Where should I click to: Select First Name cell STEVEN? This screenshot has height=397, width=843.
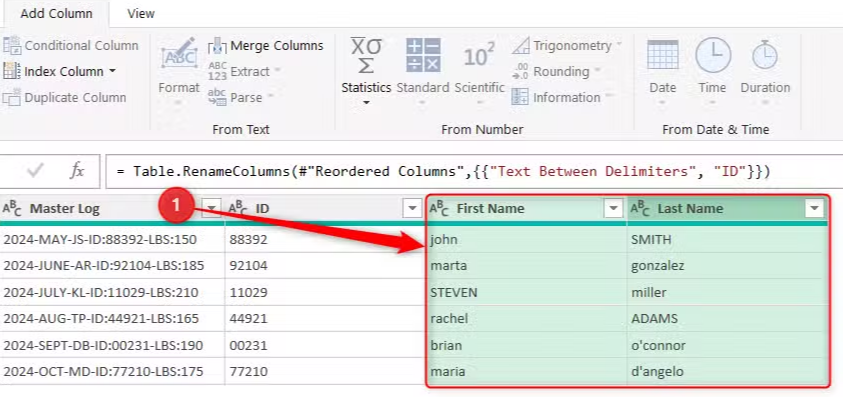coord(526,292)
